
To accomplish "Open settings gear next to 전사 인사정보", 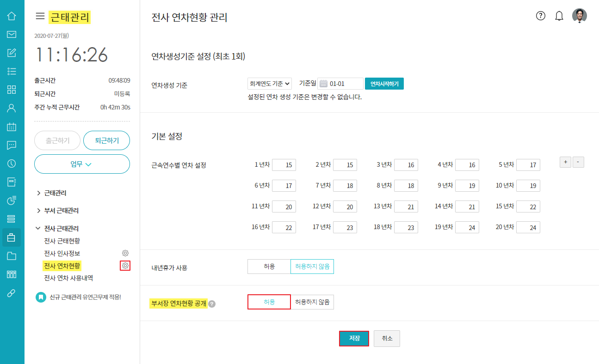I will pyautogui.click(x=125, y=253).
